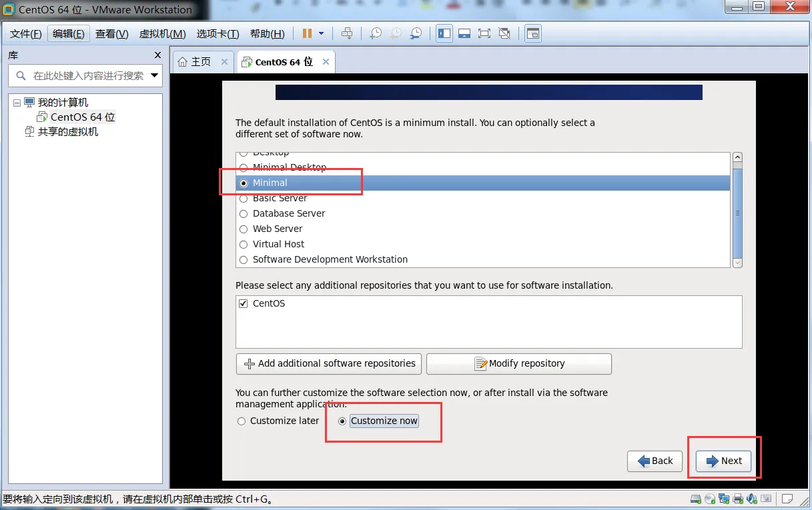Open the 选项卡(T) menu
This screenshot has height=510, width=812.
click(x=218, y=34)
